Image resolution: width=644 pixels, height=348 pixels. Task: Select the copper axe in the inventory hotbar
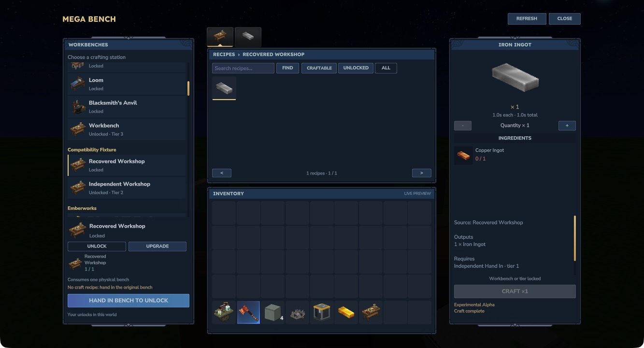[248, 312]
